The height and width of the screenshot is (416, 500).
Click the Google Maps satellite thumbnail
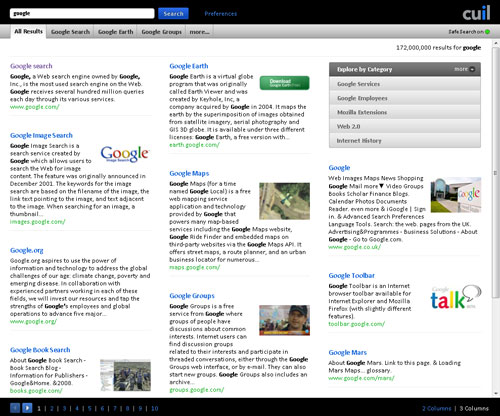coord(284,201)
